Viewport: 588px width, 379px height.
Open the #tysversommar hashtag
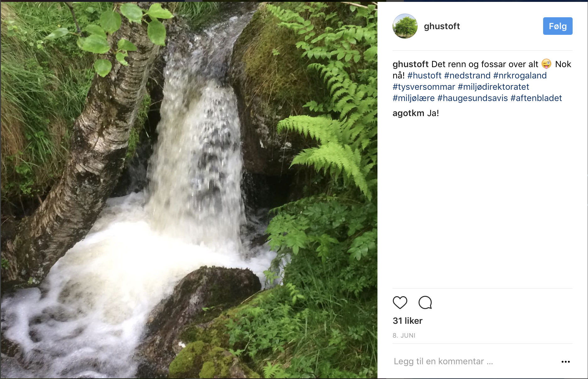(x=424, y=87)
